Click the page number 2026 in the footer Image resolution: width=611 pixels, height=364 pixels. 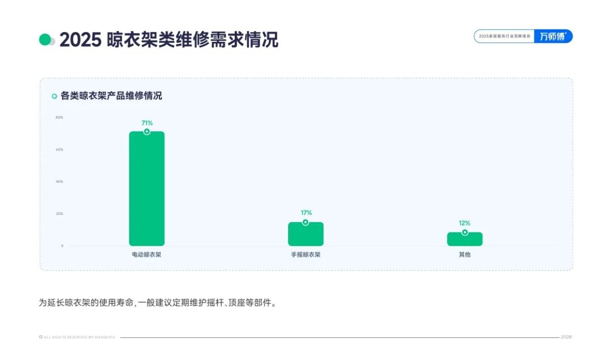click(x=566, y=337)
